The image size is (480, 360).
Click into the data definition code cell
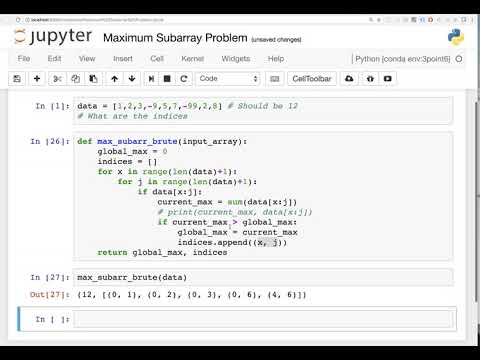pyautogui.click(x=263, y=111)
